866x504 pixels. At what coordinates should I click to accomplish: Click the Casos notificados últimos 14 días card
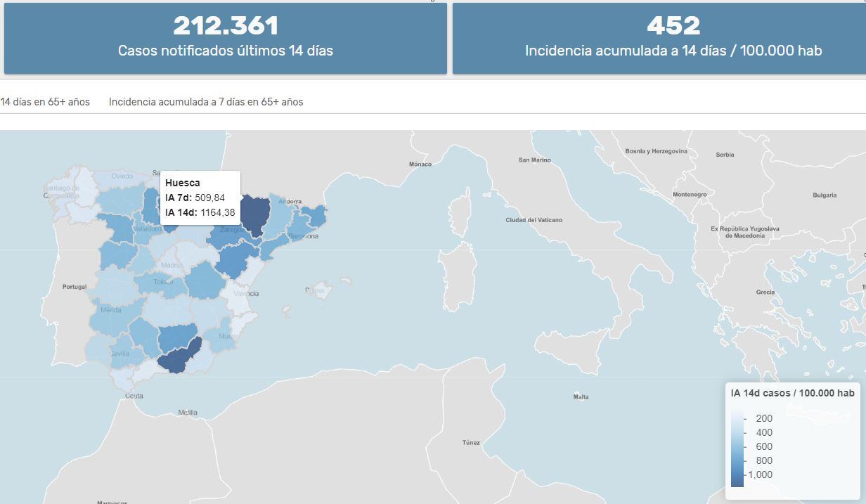pyautogui.click(x=226, y=38)
